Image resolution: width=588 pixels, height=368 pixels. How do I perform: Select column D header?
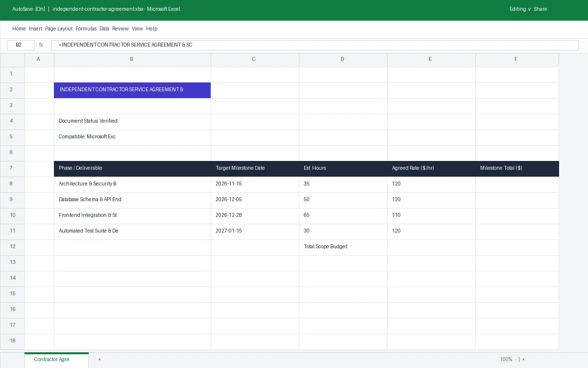point(343,59)
